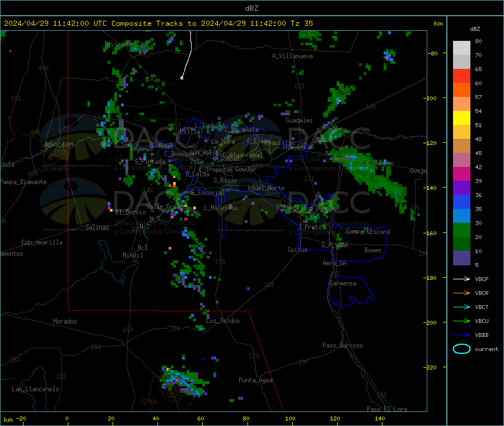Image resolution: width=504 pixels, height=426 pixels.
Task: Click the Nihuil map label
Action: [x=133, y=255]
